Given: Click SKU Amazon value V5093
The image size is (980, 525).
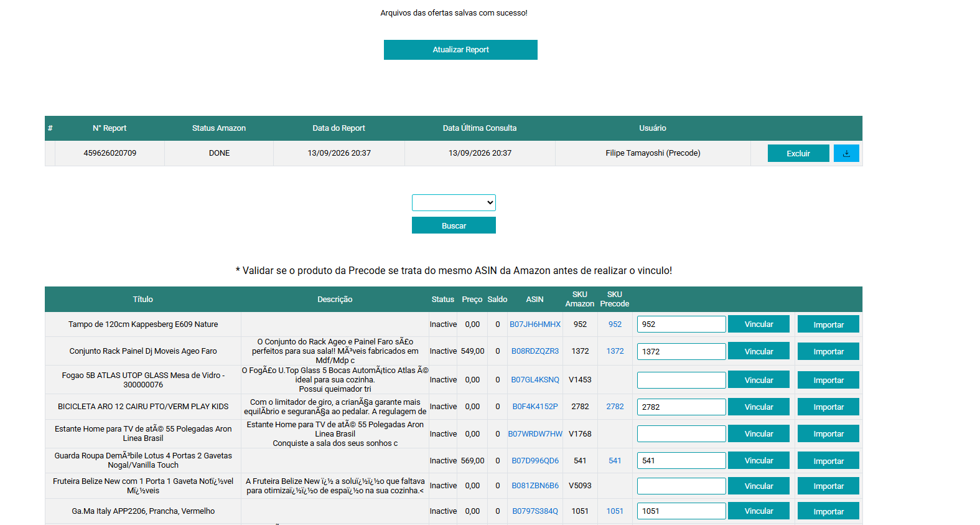Looking at the screenshot, I should pyautogui.click(x=580, y=486).
